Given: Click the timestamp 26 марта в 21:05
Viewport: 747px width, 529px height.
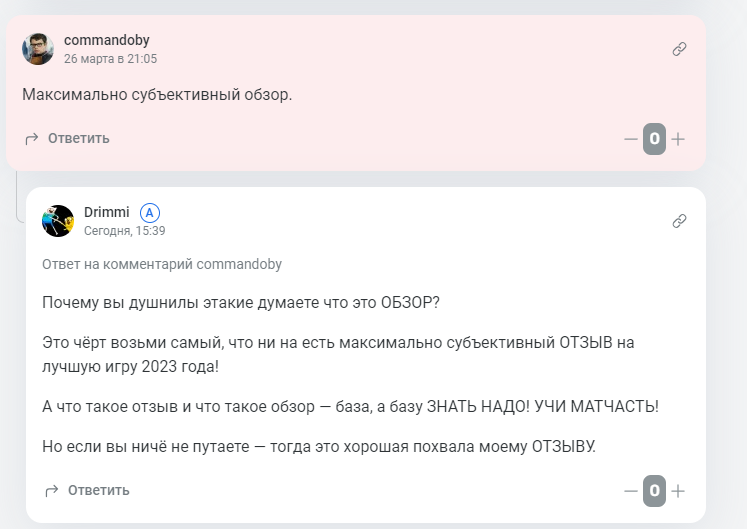Looking at the screenshot, I should 111,59.
